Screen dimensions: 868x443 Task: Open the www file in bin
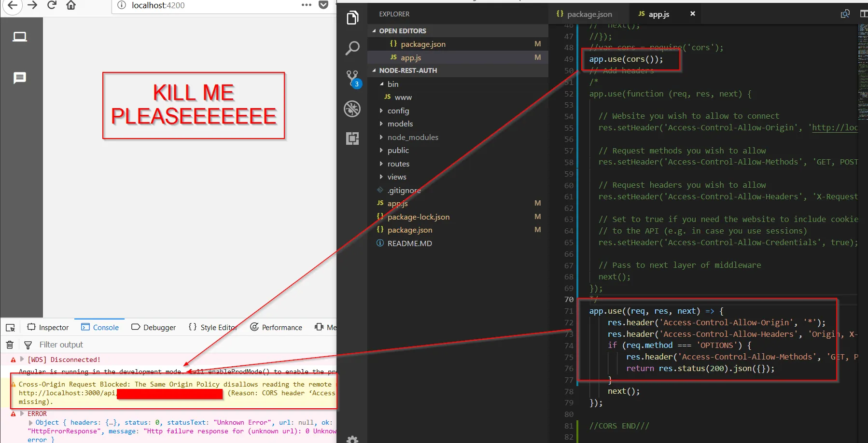click(x=458, y=97)
